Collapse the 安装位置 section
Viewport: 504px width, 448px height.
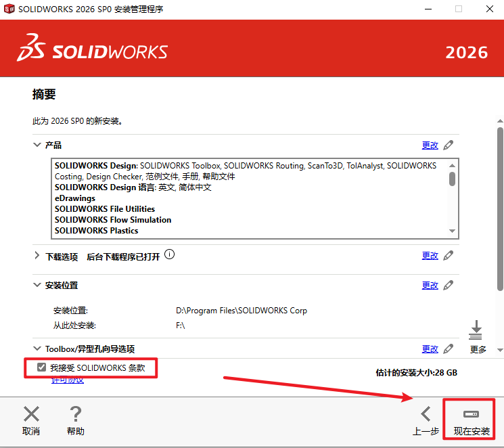coord(37,285)
